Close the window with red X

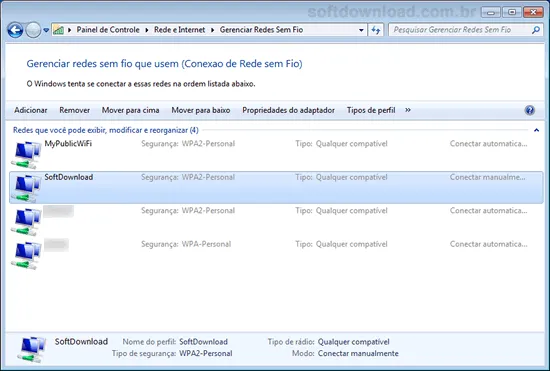[533, 12]
